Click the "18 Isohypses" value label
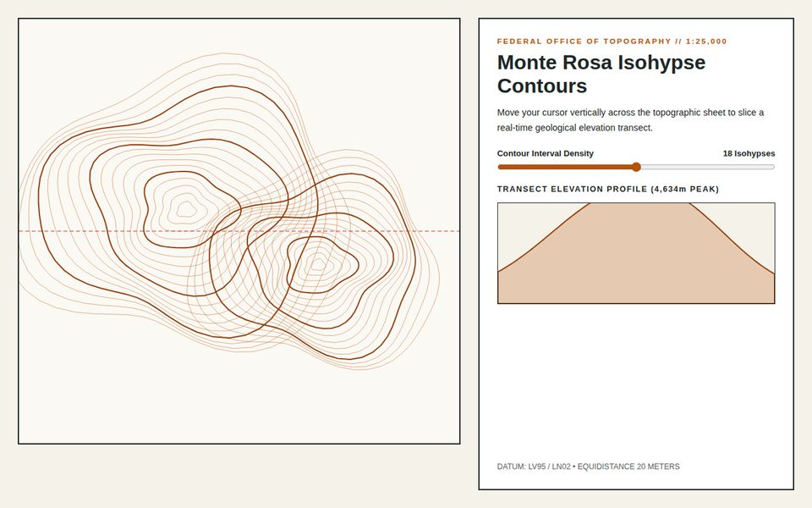Image resolution: width=812 pixels, height=508 pixels. click(749, 153)
